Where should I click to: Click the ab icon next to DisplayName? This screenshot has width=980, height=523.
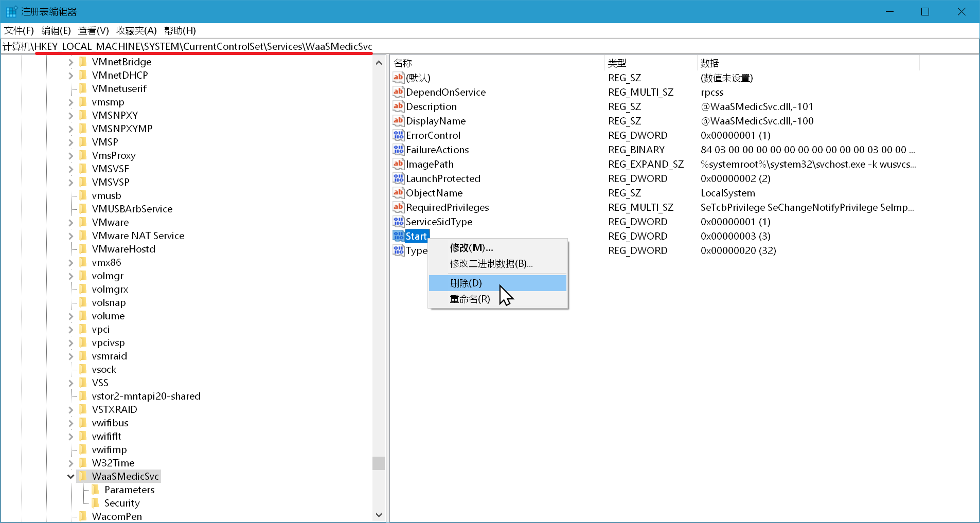point(398,121)
